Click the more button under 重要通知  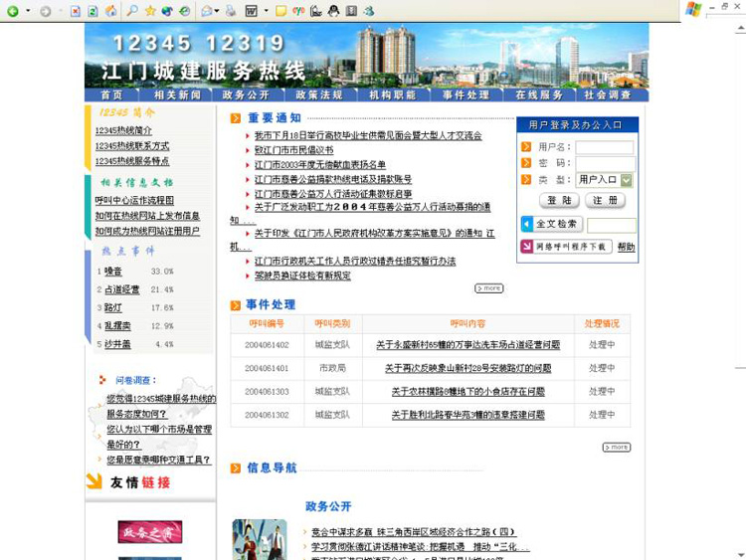point(488,288)
